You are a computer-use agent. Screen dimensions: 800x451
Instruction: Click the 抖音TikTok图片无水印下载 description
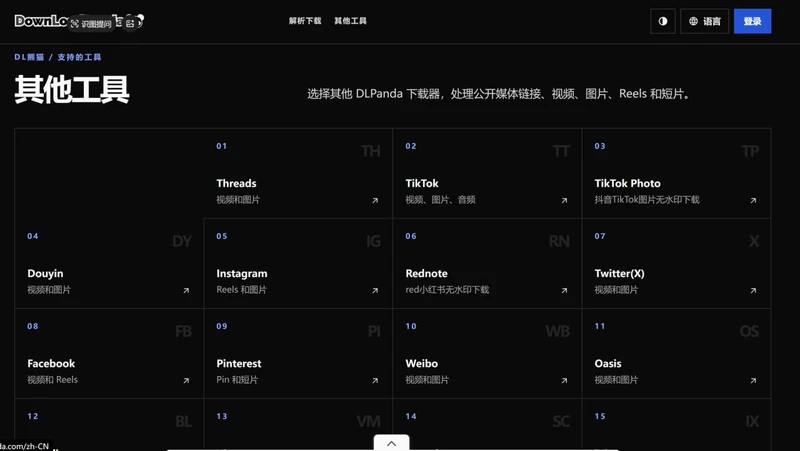647,199
